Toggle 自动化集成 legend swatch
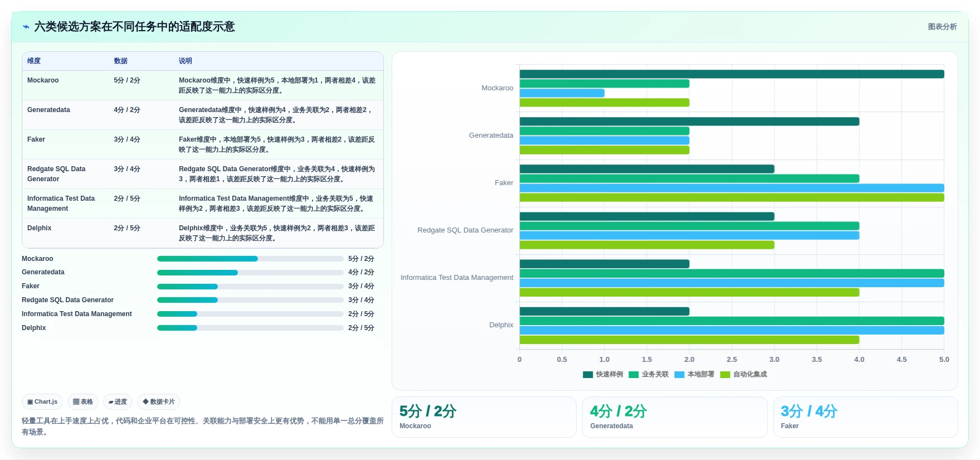The height and width of the screenshot is (460, 980). pos(725,375)
